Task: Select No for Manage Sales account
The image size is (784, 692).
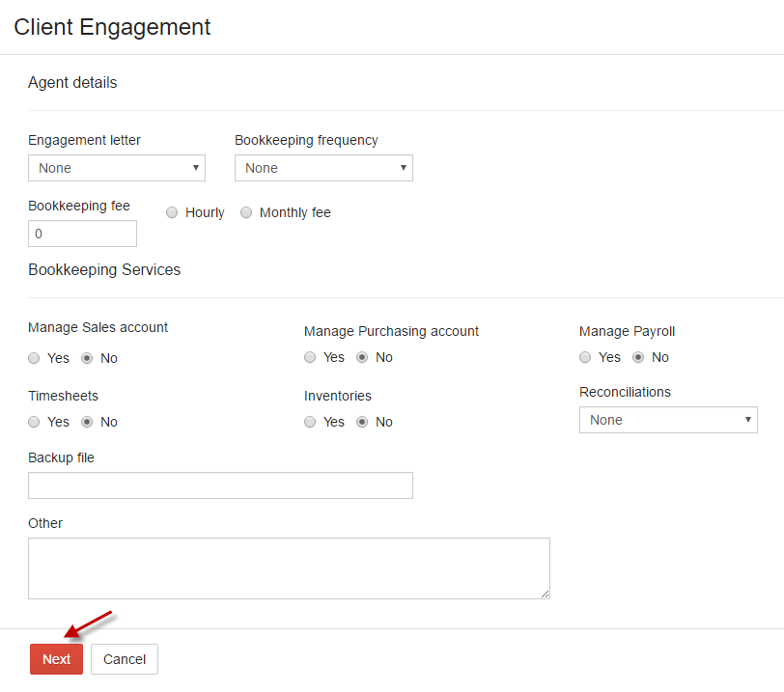Action: tap(86, 358)
